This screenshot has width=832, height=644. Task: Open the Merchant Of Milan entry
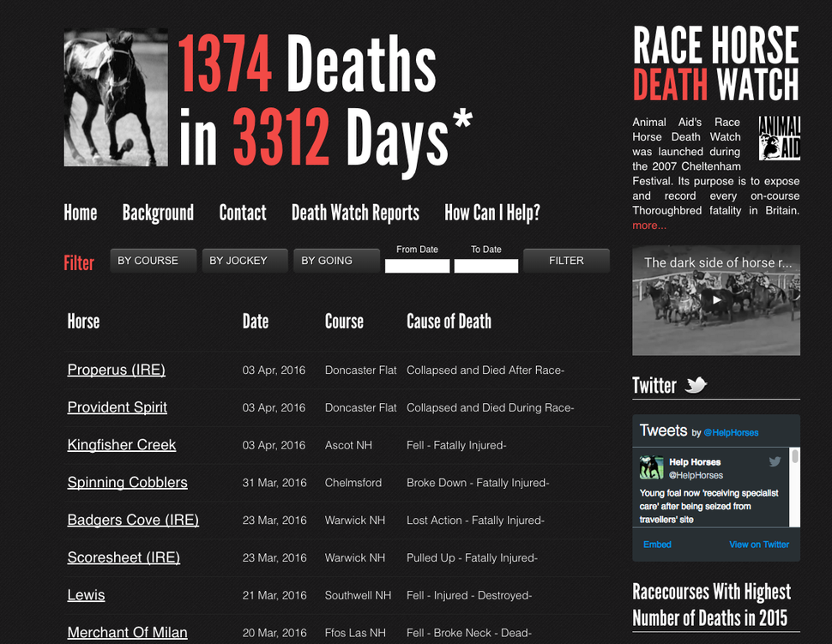[127, 632]
